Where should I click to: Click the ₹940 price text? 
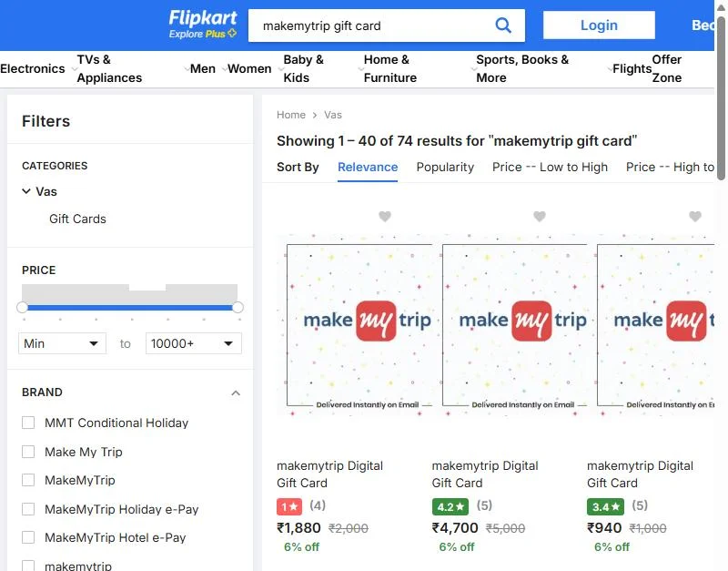pyautogui.click(x=604, y=528)
